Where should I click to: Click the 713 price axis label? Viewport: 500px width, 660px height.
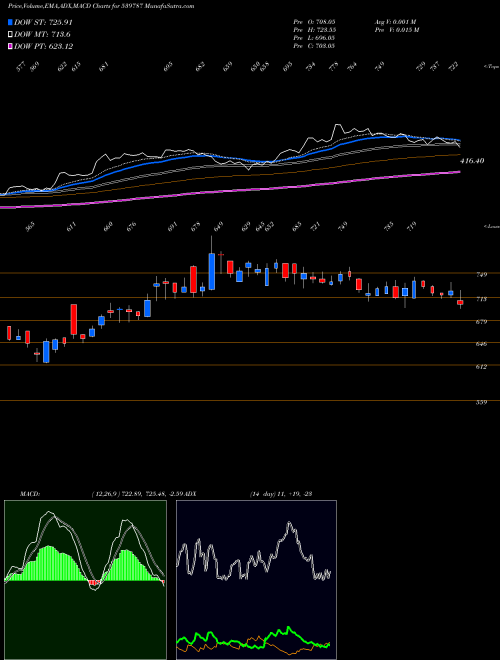[x=481, y=299]
